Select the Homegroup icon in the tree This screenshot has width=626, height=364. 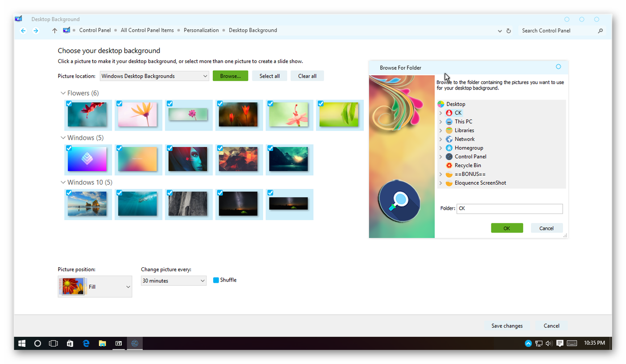(x=449, y=148)
